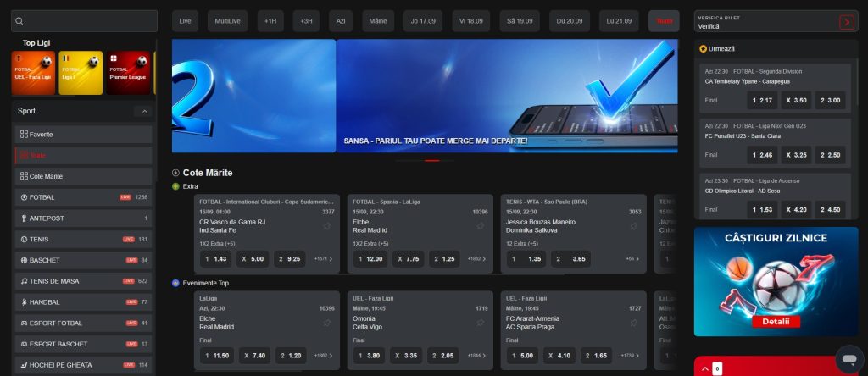Click the green Extra section icon
Screen dimensions: 868x376
pyautogui.click(x=176, y=186)
